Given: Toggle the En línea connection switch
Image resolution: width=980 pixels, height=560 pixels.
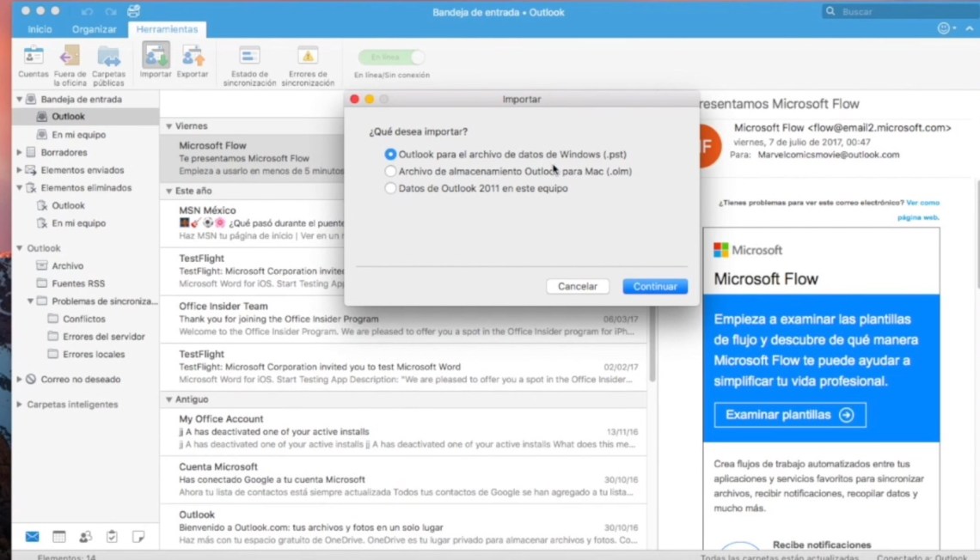Looking at the screenshot, I should click(x=391, y=58).
